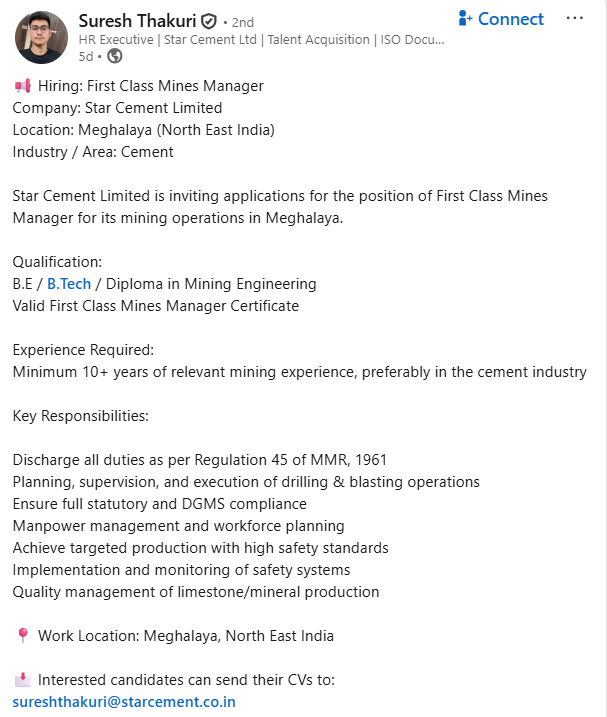
Task: Open the B.Tech hashtag link
Action: [x=69, y=284]
